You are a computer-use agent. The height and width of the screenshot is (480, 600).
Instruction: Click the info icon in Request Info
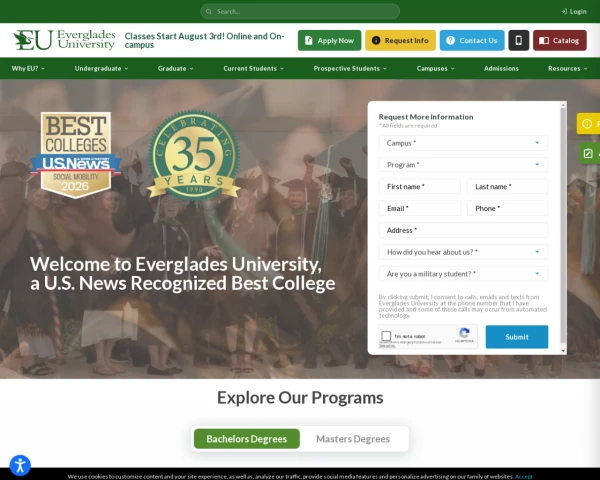[376, 40]
